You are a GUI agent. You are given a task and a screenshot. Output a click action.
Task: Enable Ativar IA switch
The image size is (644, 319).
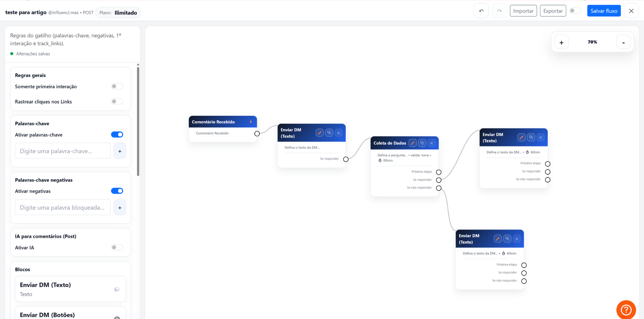coord(117,247)
